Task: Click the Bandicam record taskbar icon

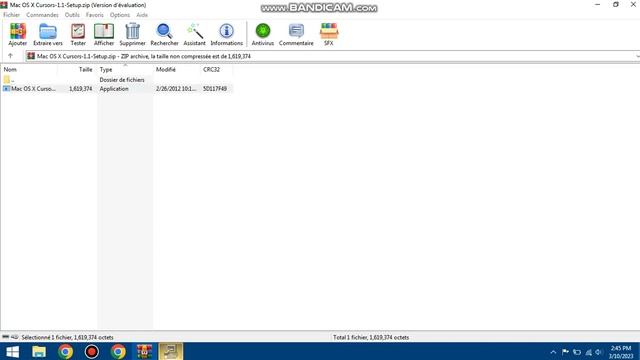Action: pyautogui.click(x=91, y=351)
